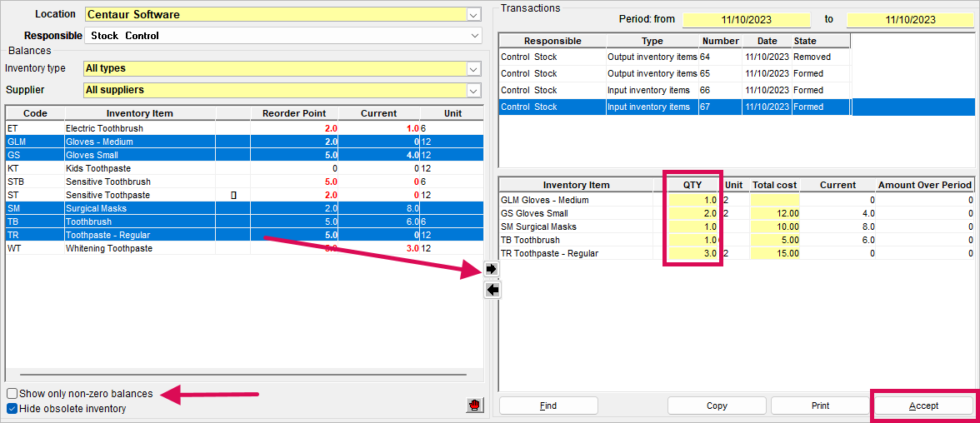This screenshot has width=980, height=423.
Task: Click QTY cell for SM Surgical Masks
Action: [694, 226]
